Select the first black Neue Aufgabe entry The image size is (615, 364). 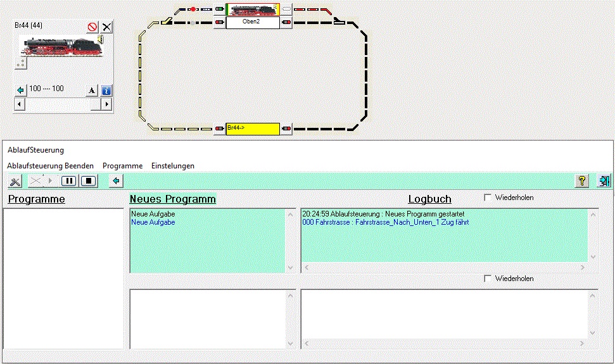[153, 214]
